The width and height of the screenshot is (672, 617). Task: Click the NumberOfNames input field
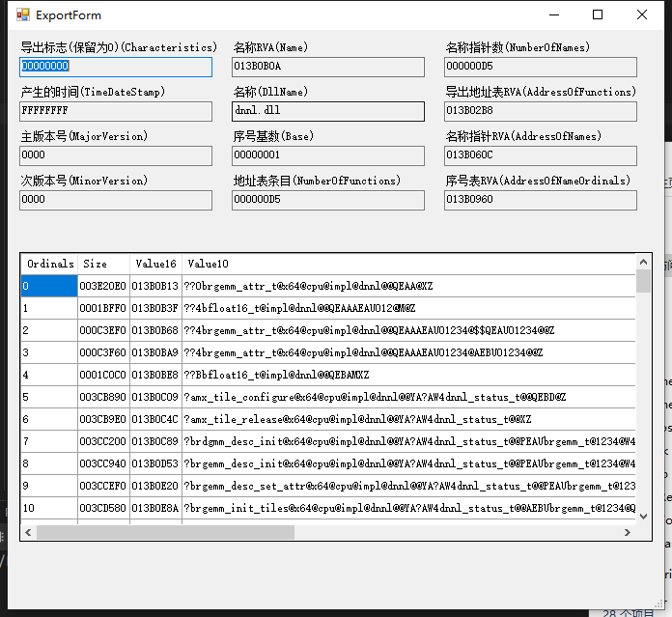541,67
